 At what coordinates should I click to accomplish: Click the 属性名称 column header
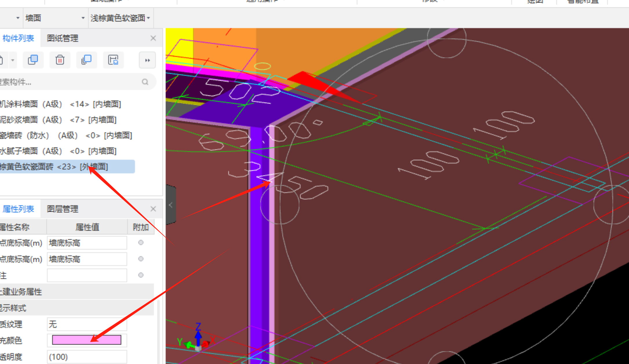(23, 227)
